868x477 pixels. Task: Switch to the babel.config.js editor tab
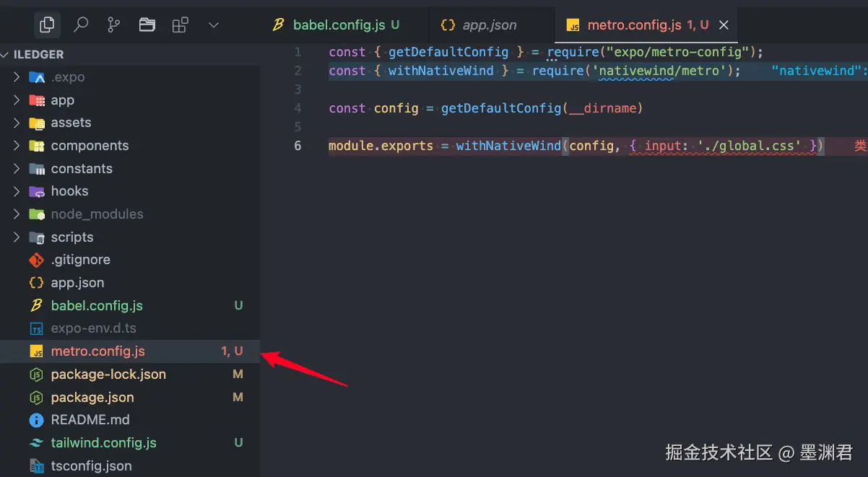point(339,25)
